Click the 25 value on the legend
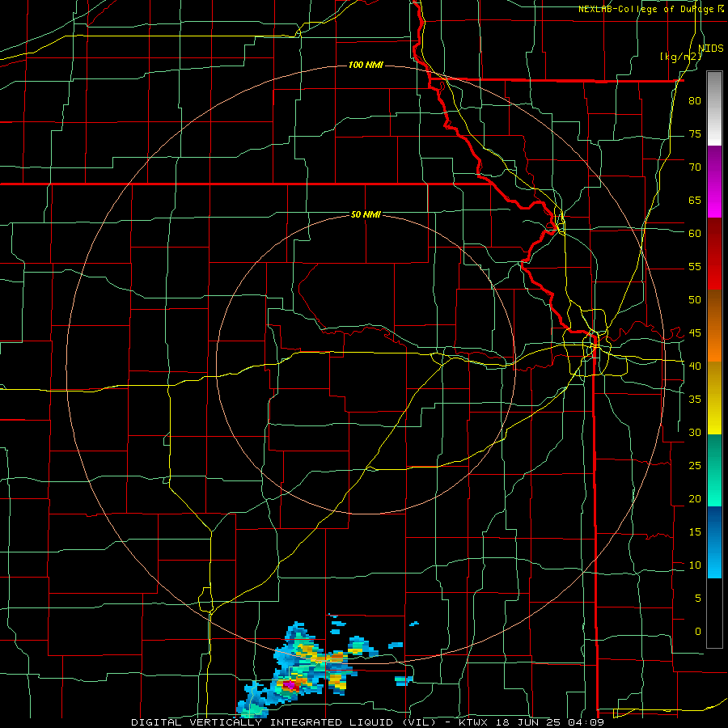Viewport: 728px width, 728px height. pos(695,466)
